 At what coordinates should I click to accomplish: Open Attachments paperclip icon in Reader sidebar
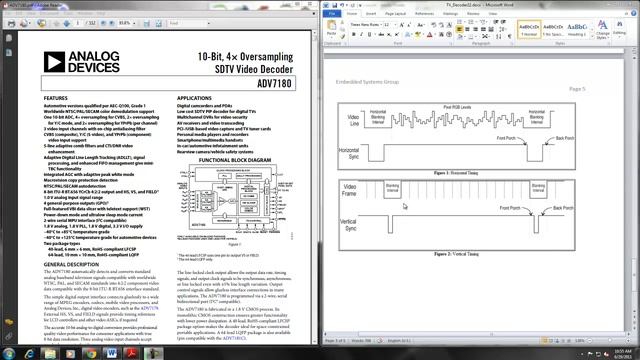pyautogui.click(x=9, y=336)
